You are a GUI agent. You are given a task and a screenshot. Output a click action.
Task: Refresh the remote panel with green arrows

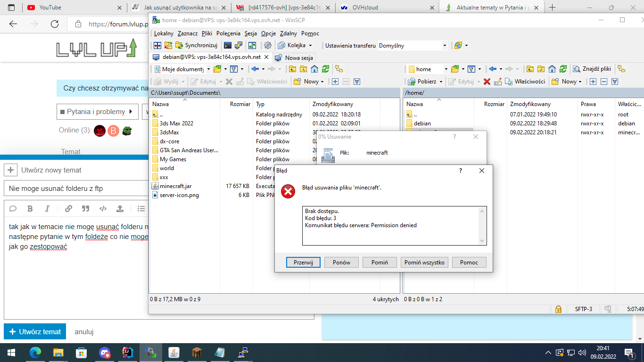[x=562, y=69]
